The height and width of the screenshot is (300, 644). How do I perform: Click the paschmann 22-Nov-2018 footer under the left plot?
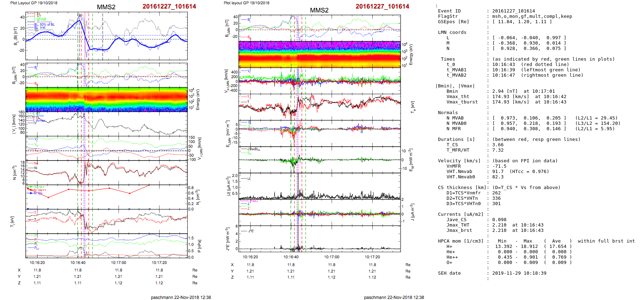[x=181, y=297]
